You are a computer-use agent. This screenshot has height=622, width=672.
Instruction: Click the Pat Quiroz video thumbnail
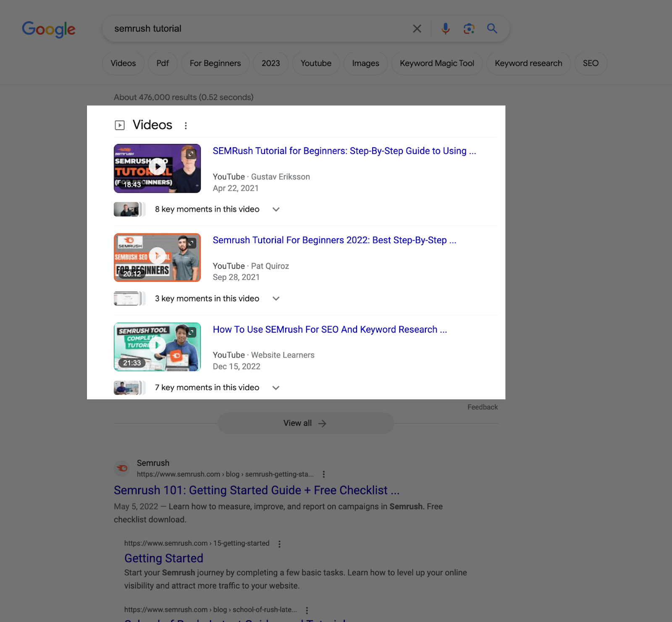[x=157, y=257]
